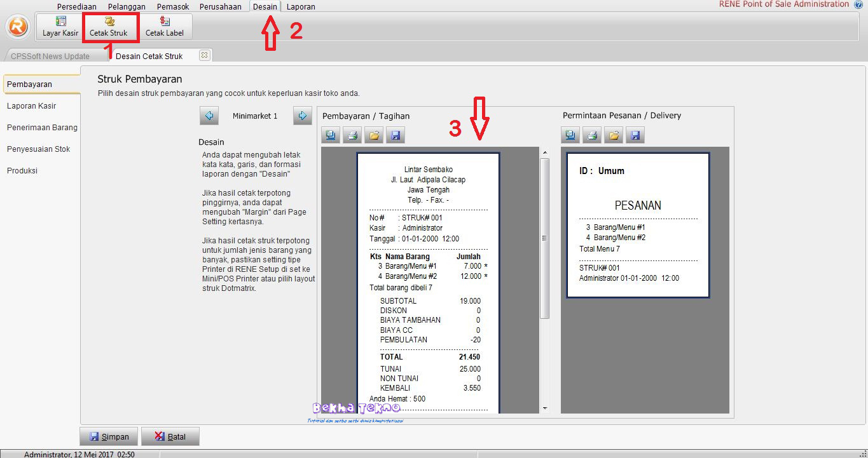This screenshot has width=868, height=458.
Task: Click the monitor icon under Pembayaran / Tagihan
Action: click(x=331, y=135)
